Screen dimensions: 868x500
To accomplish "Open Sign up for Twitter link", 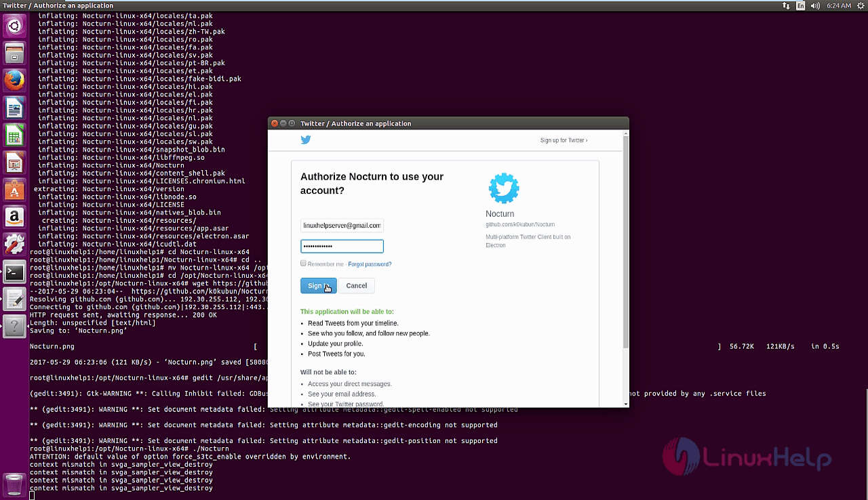I will (564, 140).
